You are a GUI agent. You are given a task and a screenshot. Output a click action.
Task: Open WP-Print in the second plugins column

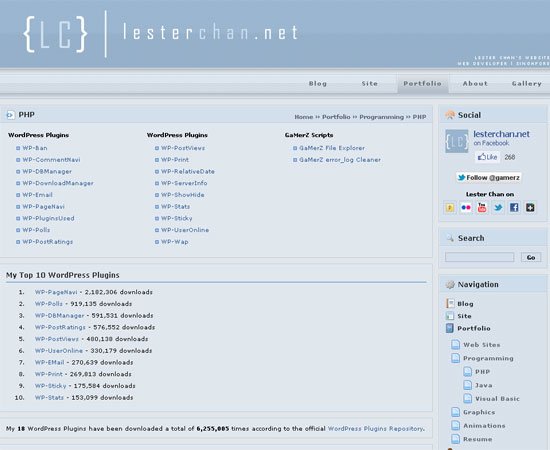[x=175, y=160]
